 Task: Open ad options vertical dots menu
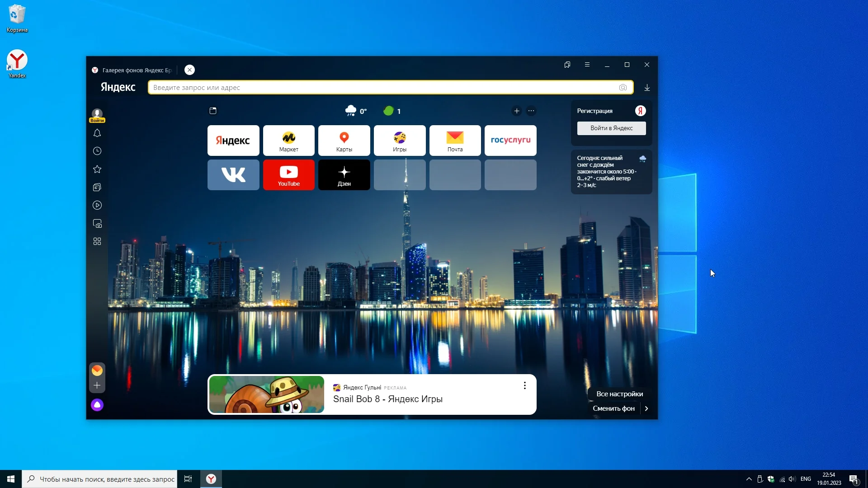pos(524,385)
